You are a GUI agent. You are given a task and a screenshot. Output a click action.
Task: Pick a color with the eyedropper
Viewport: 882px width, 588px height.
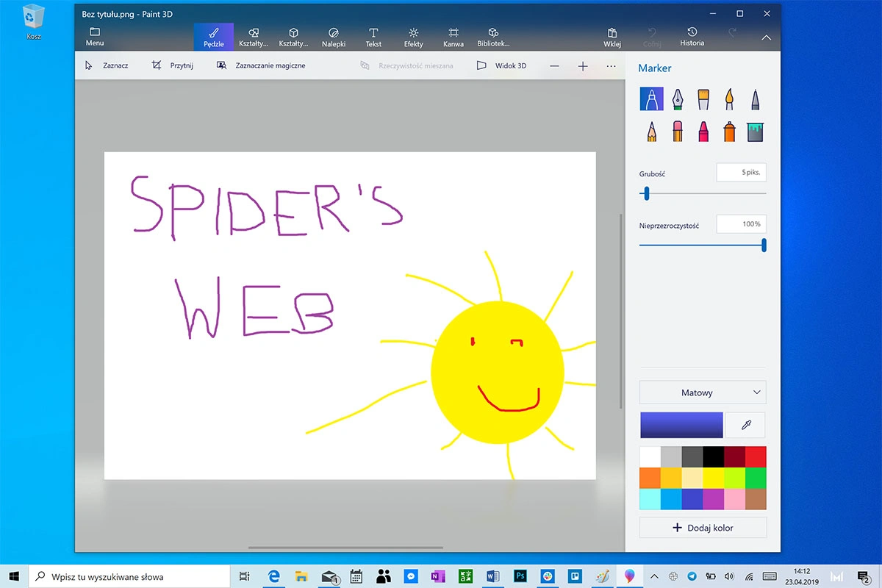745,425
